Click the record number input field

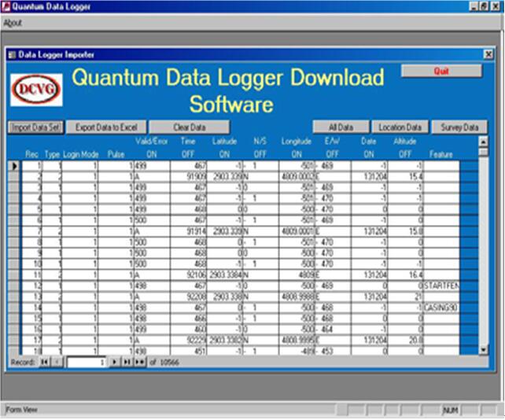(87, 363)
